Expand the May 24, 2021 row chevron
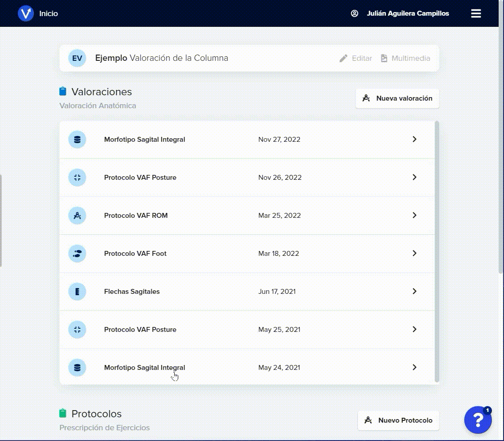This screenshot has width=504, height=441. pyautogui.click(x=414, y=367)
